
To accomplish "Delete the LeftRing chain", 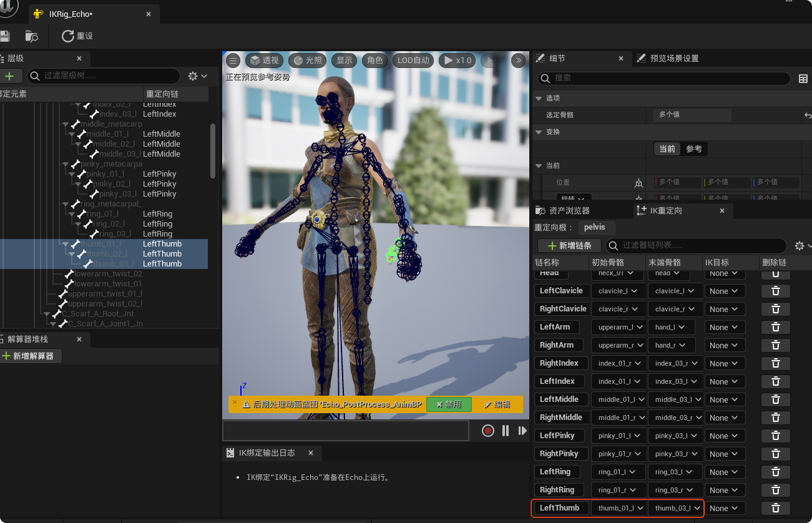I will 776,472.
